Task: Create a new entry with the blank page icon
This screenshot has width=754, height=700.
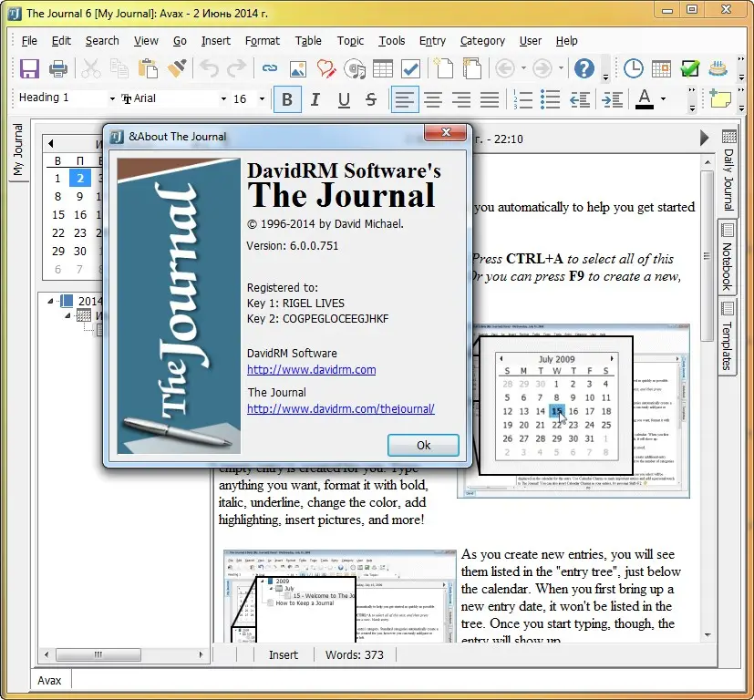Action: pyautogui.click(x=443, y=68)
